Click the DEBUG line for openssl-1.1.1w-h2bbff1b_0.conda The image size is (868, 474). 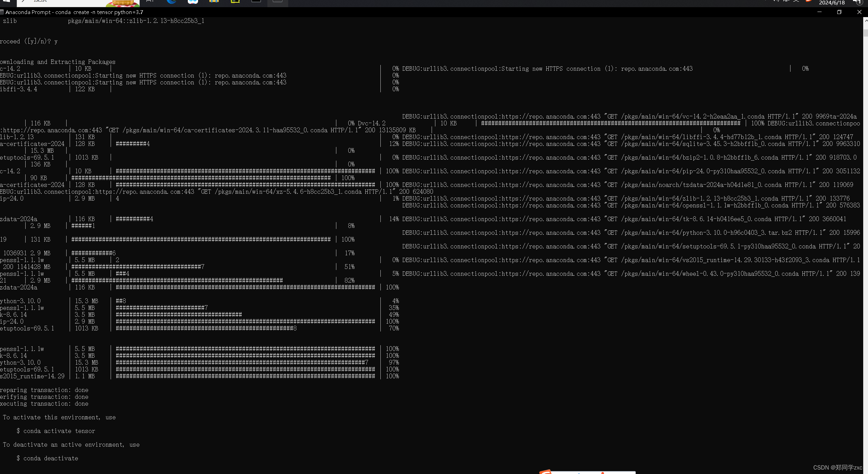(x=631, y=205)
